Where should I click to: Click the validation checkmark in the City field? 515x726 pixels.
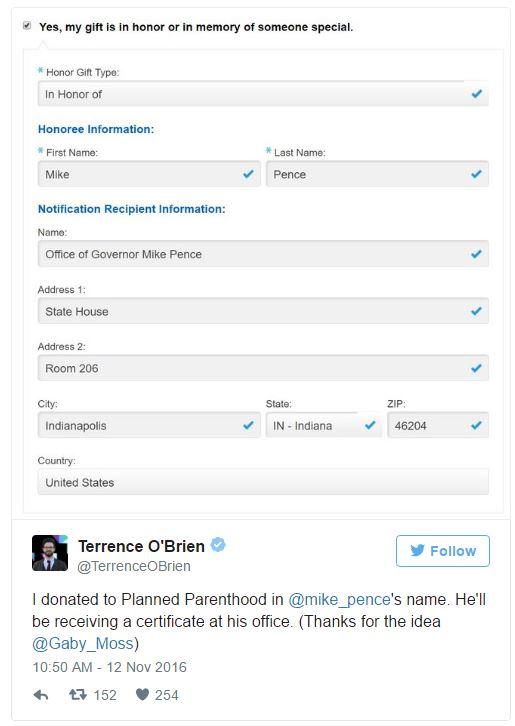(x=248, y=425)
